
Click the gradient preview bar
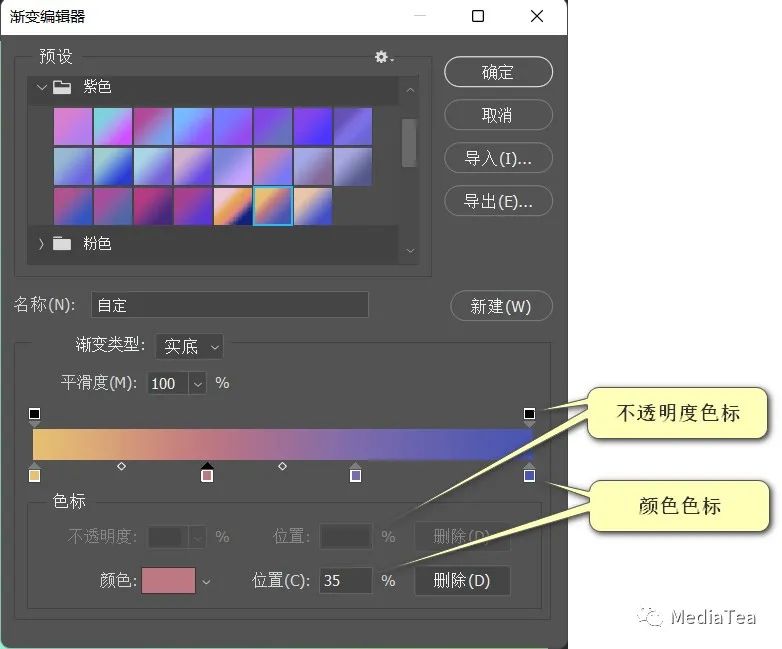283,444
